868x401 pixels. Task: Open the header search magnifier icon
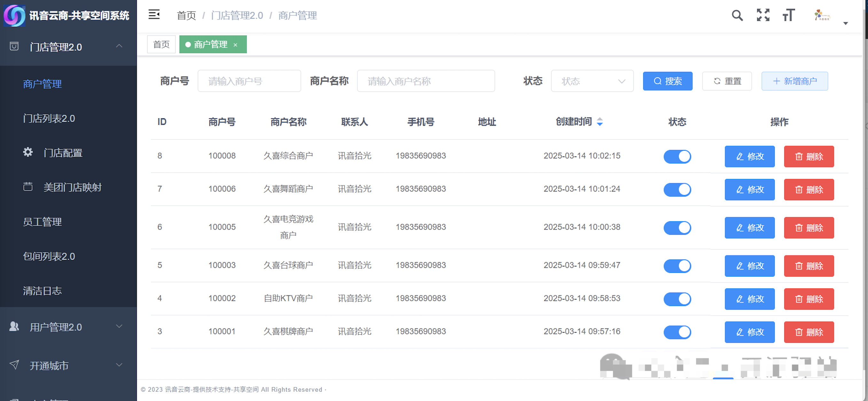point(737,15)
